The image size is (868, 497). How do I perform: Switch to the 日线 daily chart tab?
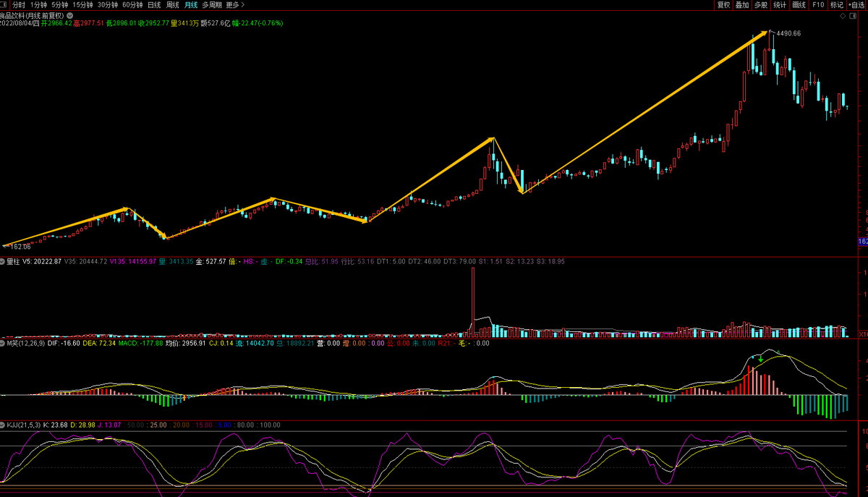(154, 5)
